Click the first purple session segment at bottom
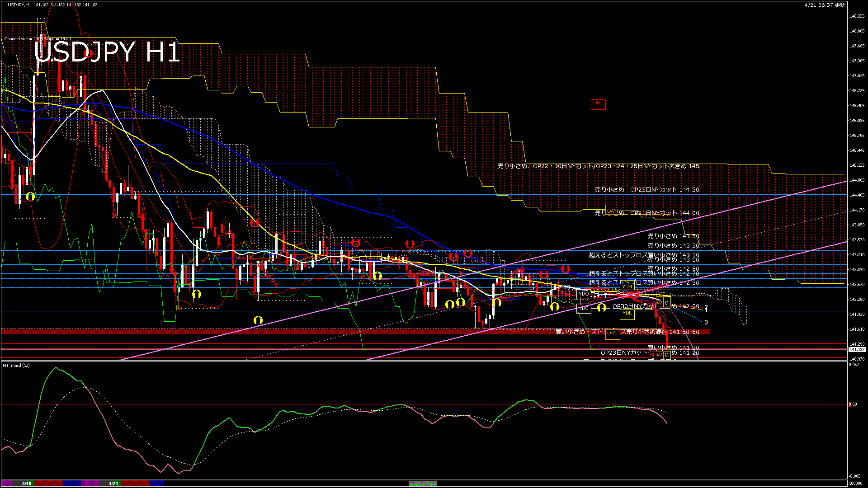The width and height of the screenshot is (868, 488). pos(7,483)
